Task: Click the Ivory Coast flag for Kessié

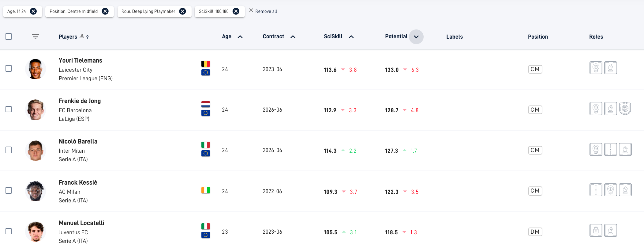Action: coord(206,190)
